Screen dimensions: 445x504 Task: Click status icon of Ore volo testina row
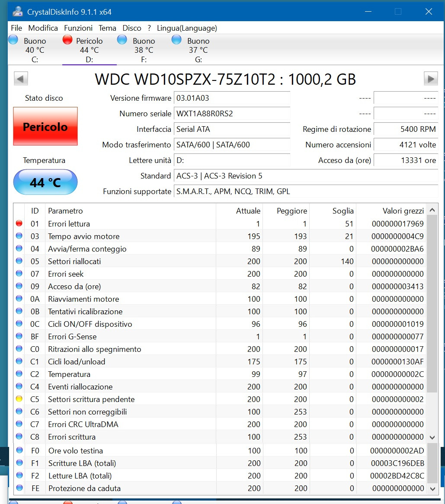tap(19, 450)
